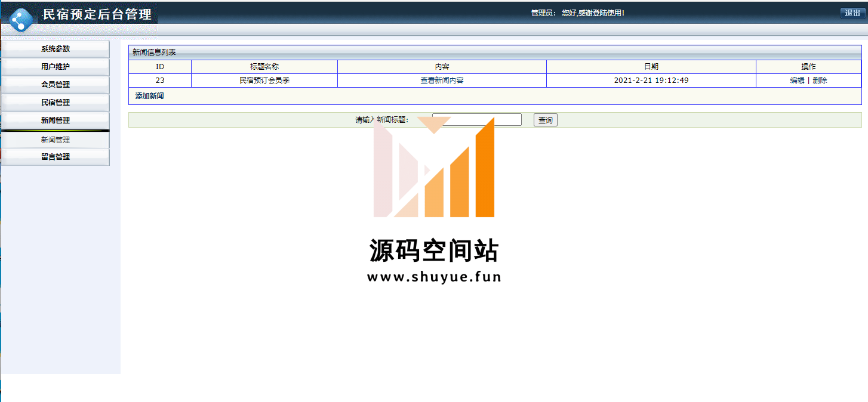Open the 民宿管理 menu section

click(x=56, y=103)
